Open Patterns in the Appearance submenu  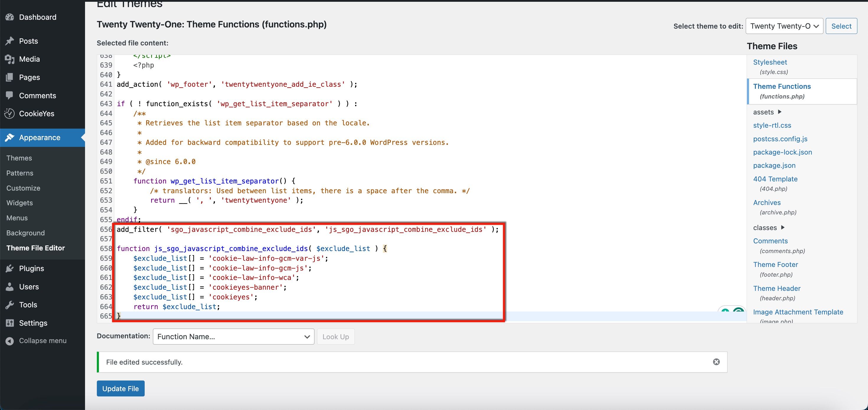(20, 173)
